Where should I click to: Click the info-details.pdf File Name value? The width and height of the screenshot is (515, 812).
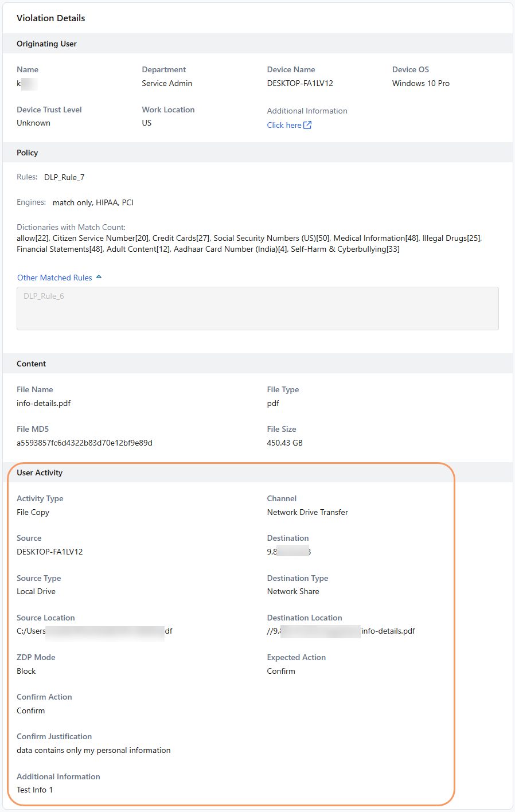pos(44,403)
